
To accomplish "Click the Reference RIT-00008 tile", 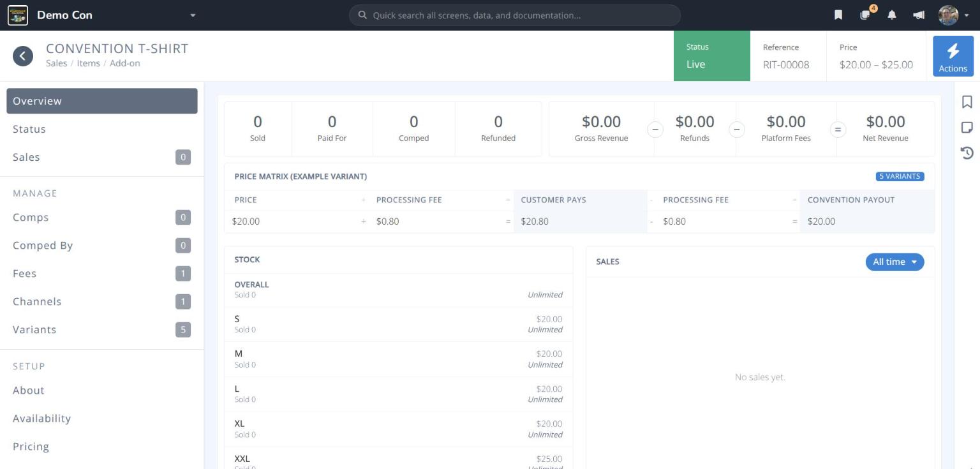I will [x=788, y=56].
